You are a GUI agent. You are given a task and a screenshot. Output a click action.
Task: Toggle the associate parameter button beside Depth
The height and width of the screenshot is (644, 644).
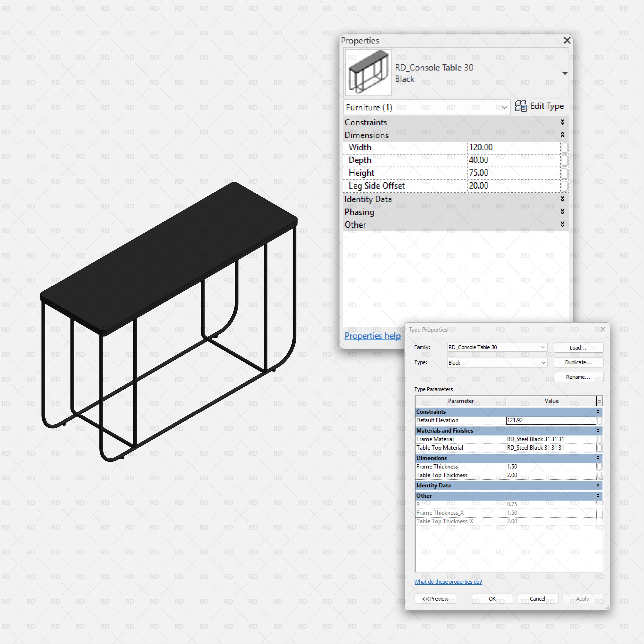565,160
